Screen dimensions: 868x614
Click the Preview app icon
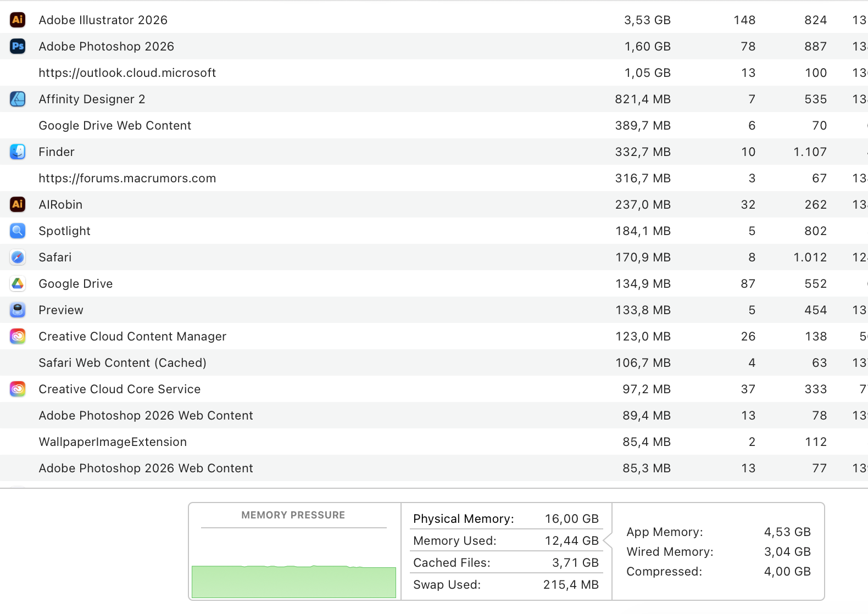(x=18, y=310)
